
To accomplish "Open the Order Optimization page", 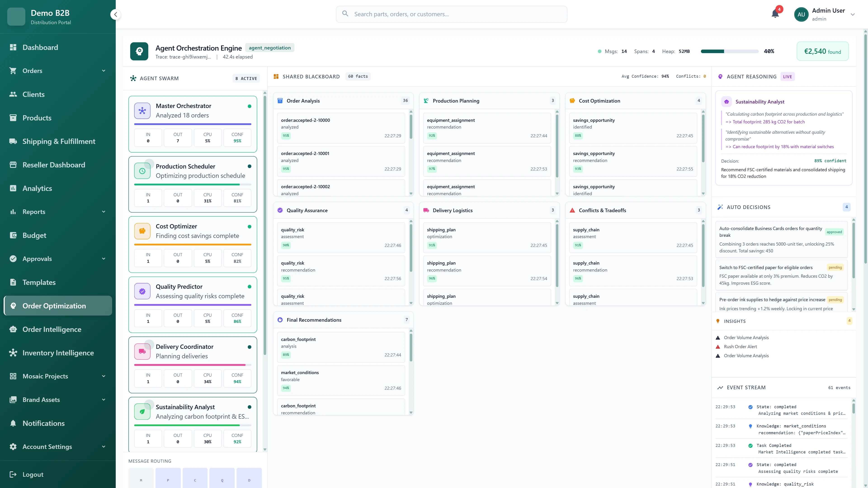I will 54,305.
